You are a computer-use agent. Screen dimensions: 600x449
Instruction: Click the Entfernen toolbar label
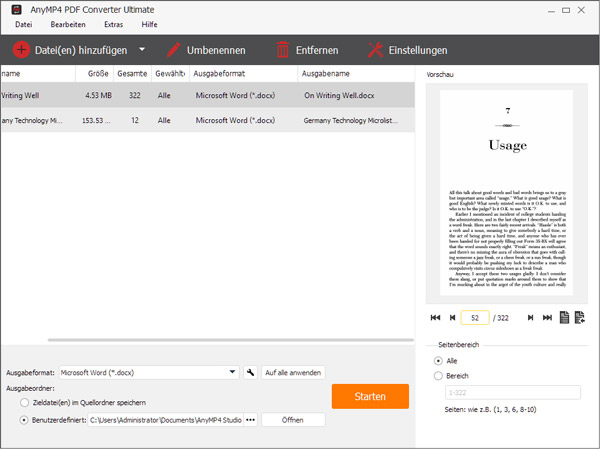(317, 50)
